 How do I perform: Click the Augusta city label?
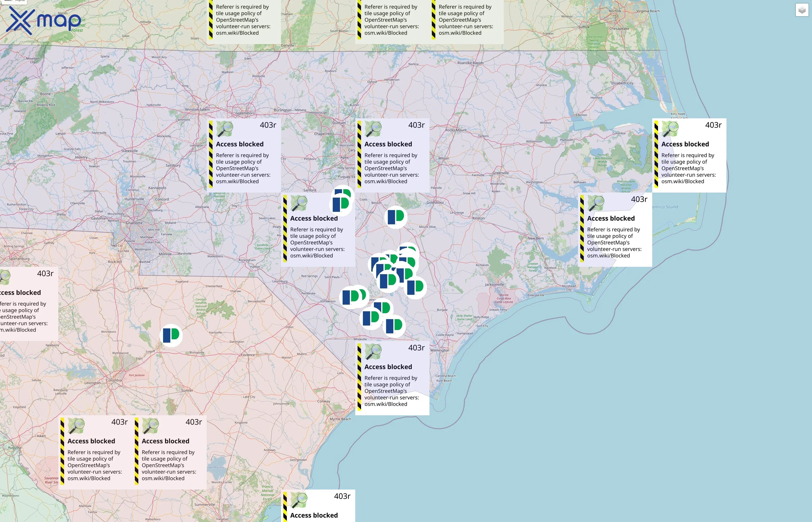pyautogui.click(x=14, y=447)
